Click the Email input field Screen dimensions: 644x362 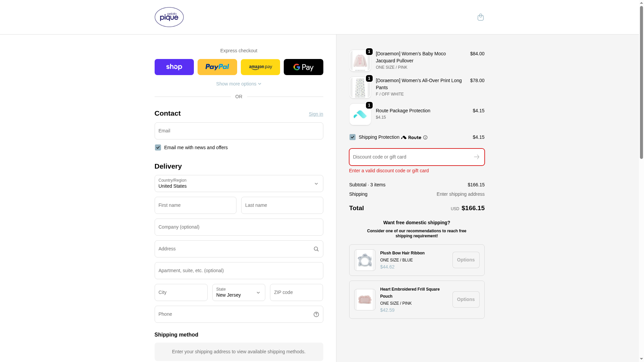[x=238, y=131]
